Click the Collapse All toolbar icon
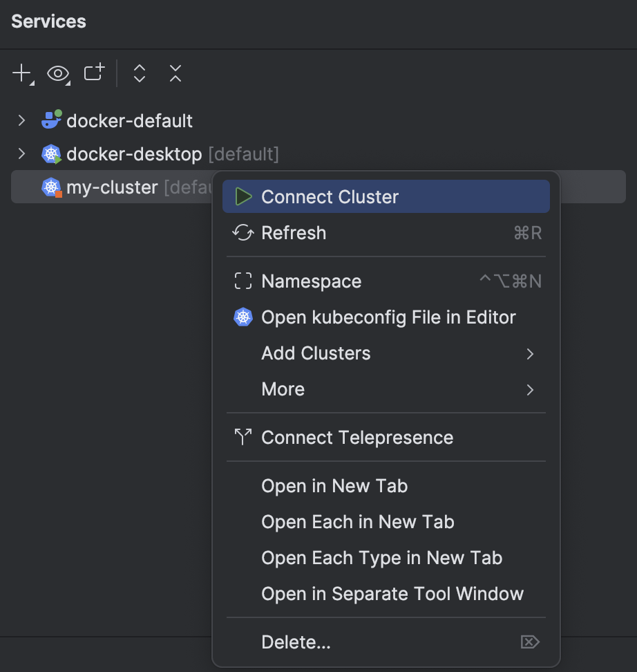The image size is (637, 672). pyautogui.click(x=175, y=73)
